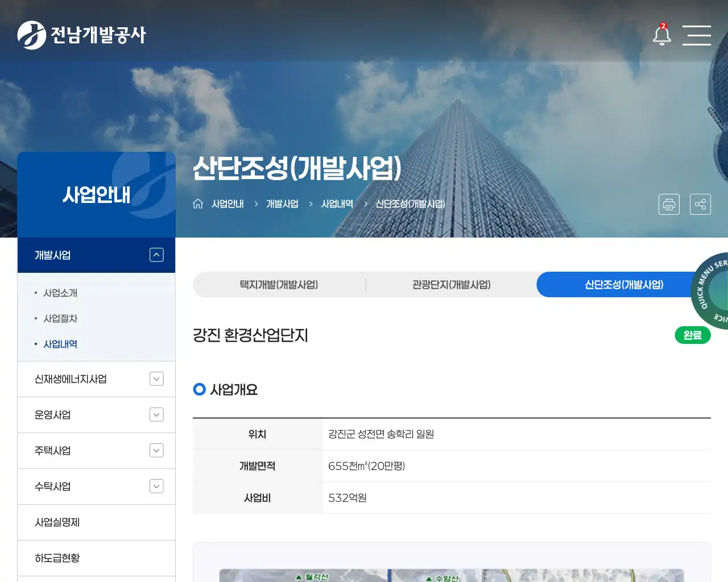Click 사업내역 breadcrumb link

coord(337,203)
